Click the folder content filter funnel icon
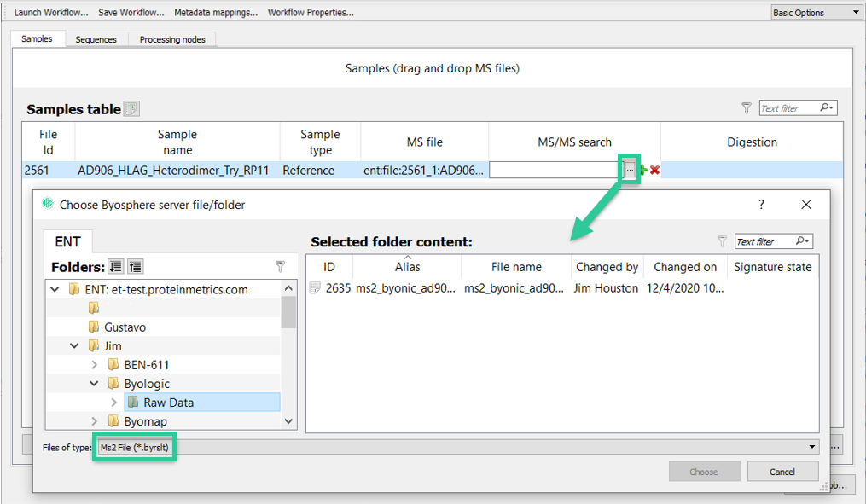 pyautogui.click(x=722, y=241)
